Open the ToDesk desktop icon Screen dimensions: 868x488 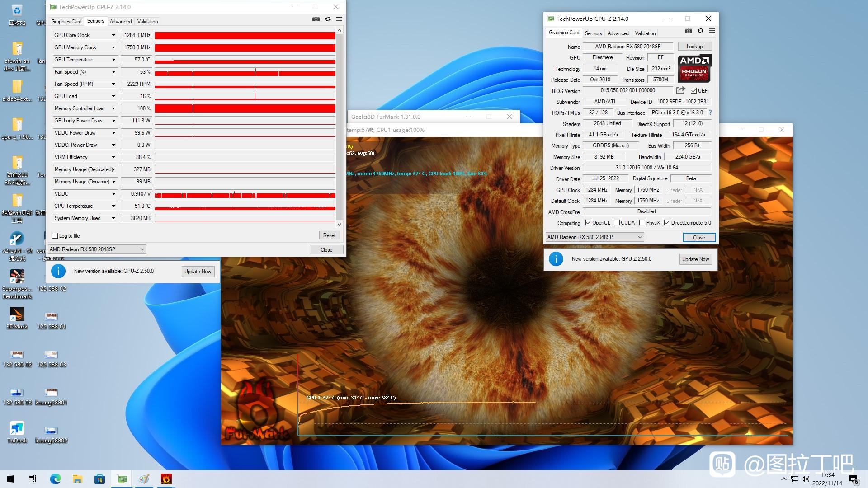pos(17,432)
